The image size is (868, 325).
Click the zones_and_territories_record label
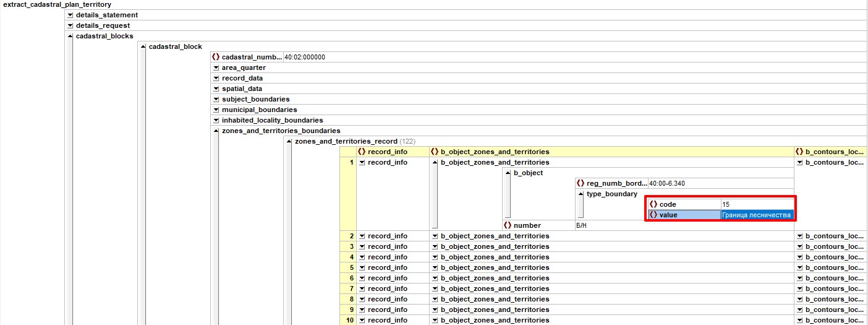346,141
